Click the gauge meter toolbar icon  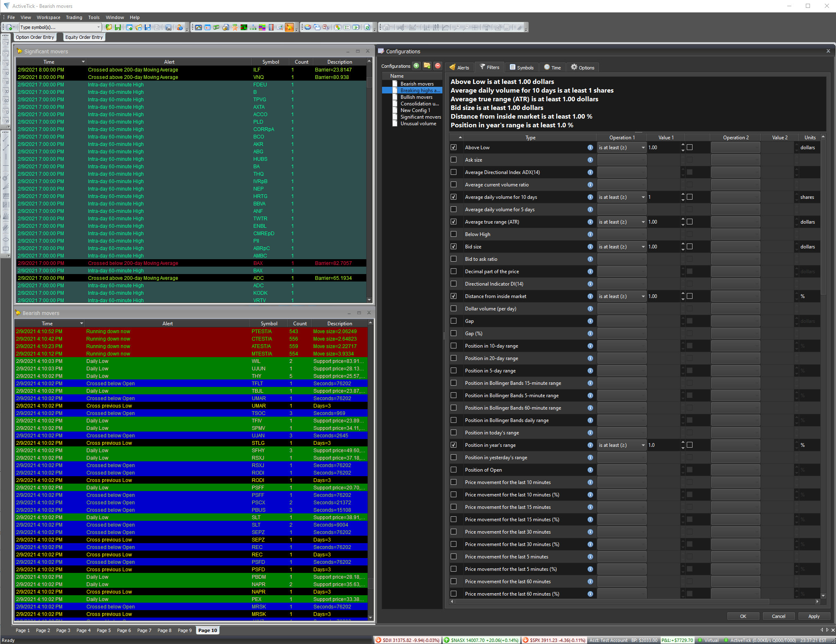click(x=226, y=27)
